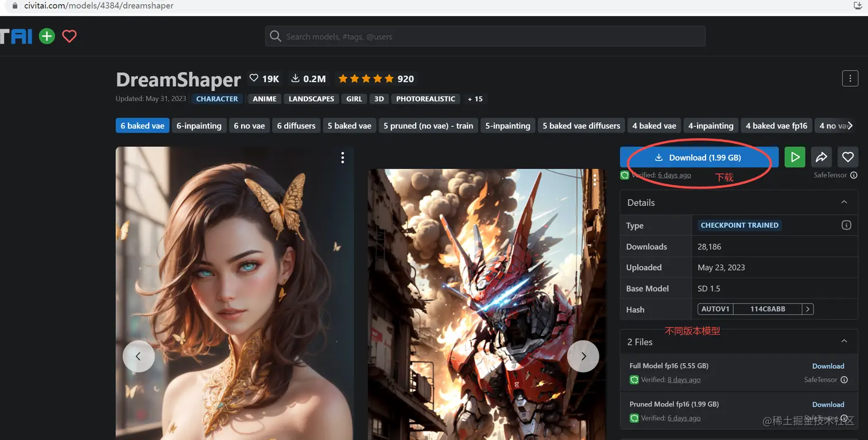
Task: Click the info icon beside CHECKPOINT TRAINED
Action: [846, 225]
